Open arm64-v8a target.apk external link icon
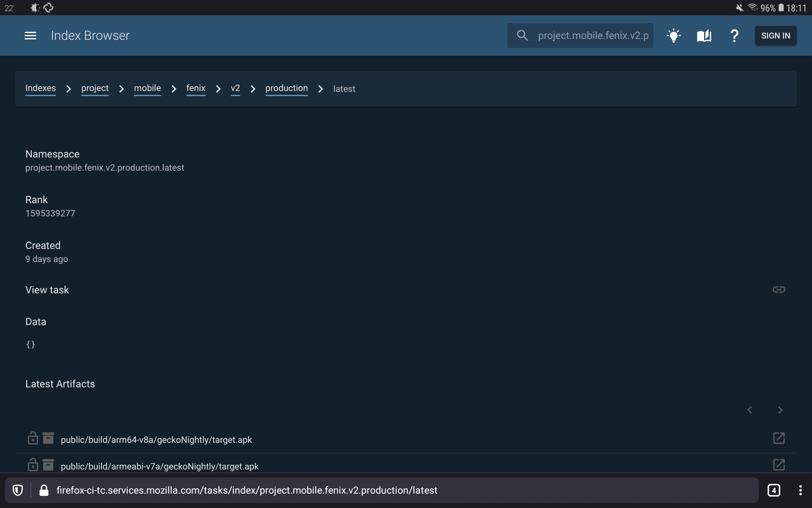 click(x=779, y=438)
